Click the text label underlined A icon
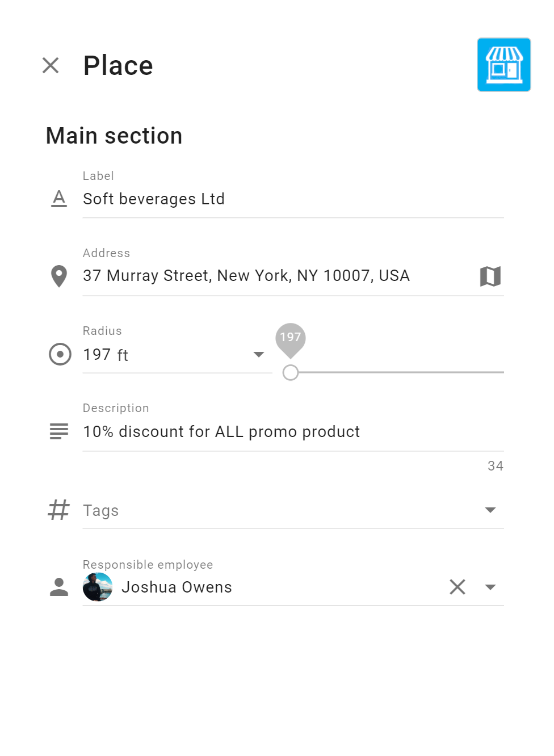554x756 pixels. [59, 199]
